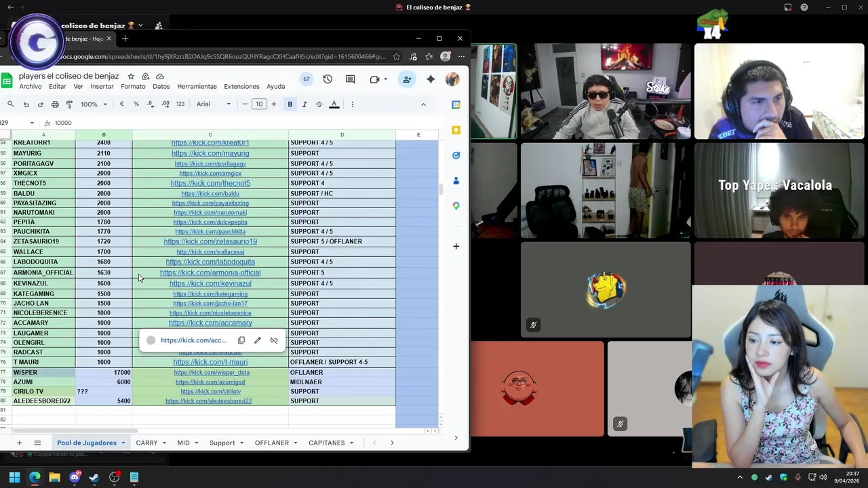The height and width of the screenshot is (488, 868).
Task: Click the share people button
Action: coord(407,79)
